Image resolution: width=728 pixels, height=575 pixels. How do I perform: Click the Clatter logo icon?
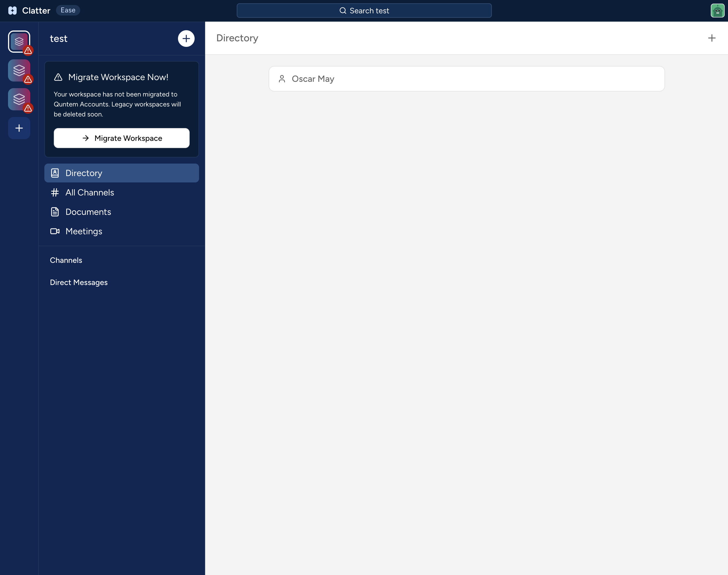pos(12,11)
